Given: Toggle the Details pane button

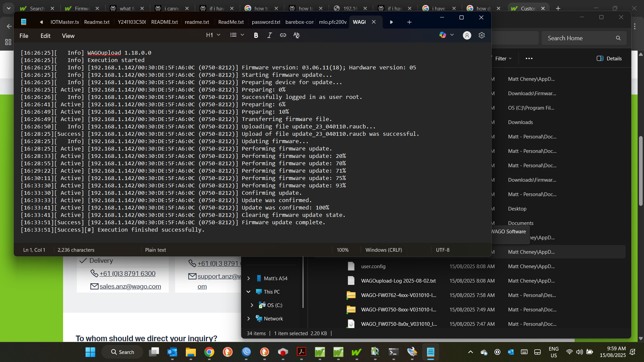Looking at the screenshot, I should coord(609,58).
